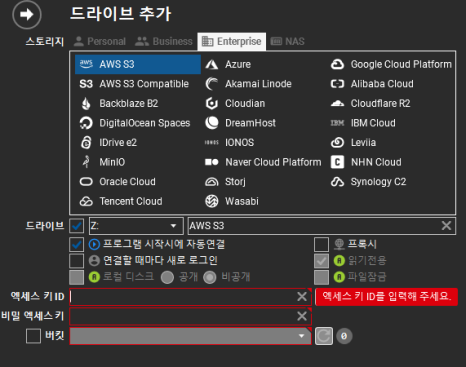Click the 프로그램 시작시에 자동연결 play icon
Image resolution: width=466 pixels, height=367 pixels.
pos(94,244)
